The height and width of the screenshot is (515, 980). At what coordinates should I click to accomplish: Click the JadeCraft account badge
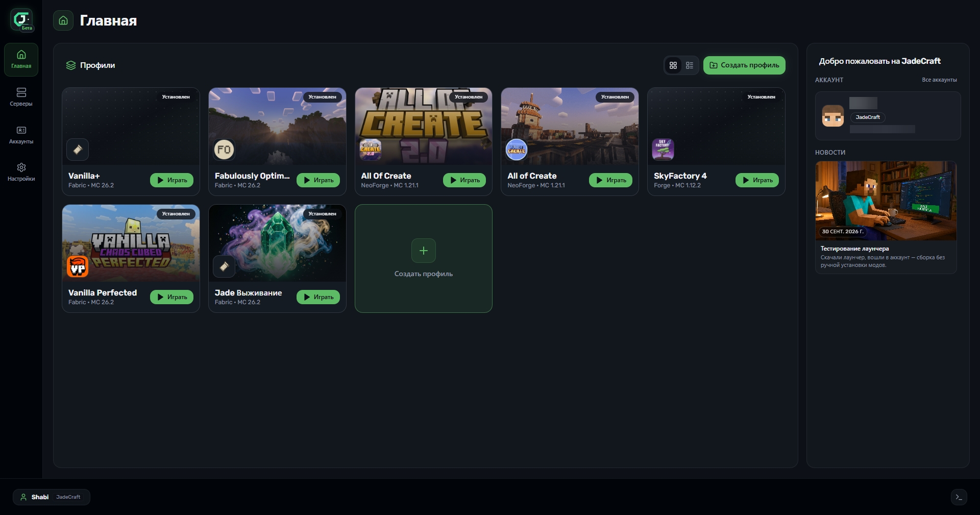point(868,117)
